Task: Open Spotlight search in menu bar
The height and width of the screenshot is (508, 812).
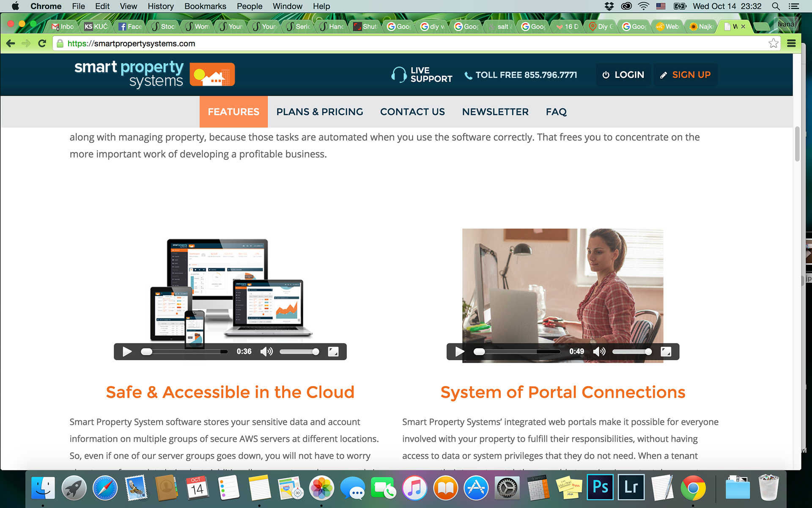Action: point(776,6)
